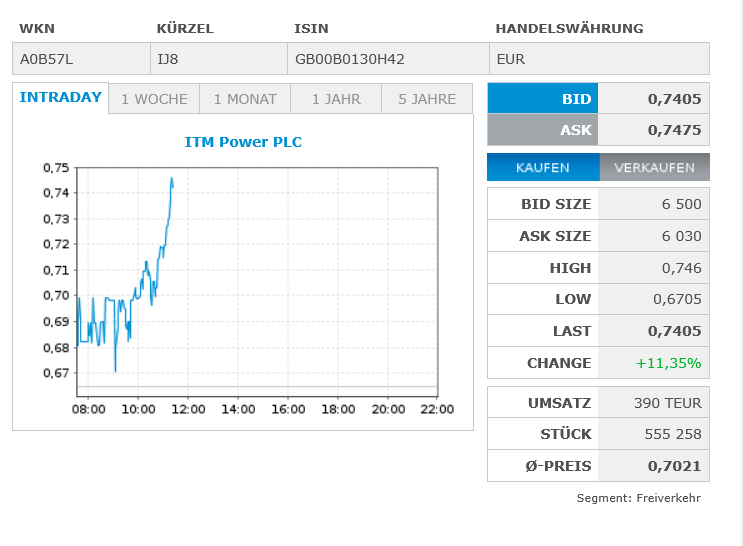The image size is (743, 546).
Task: Click the trading currency EUR cell
Action: coord(599,59)
